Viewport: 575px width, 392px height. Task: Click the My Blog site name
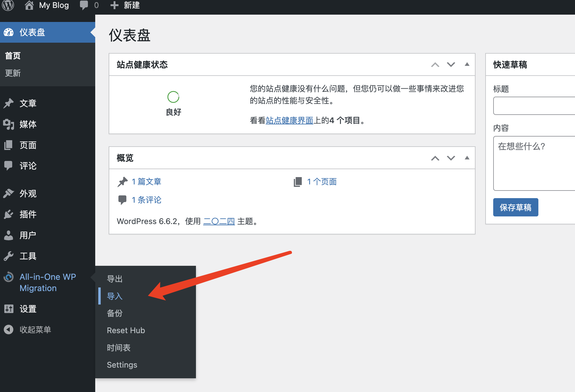coord(54,5)
